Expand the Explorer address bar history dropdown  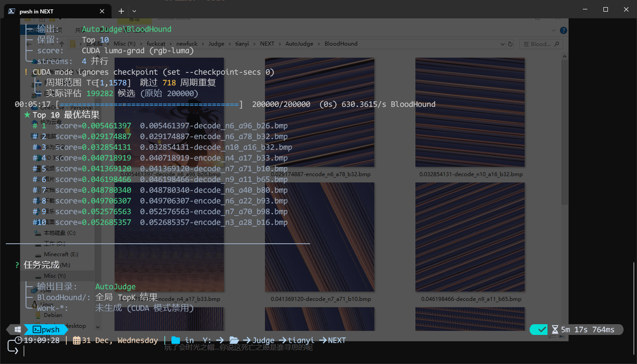(503, 44)
